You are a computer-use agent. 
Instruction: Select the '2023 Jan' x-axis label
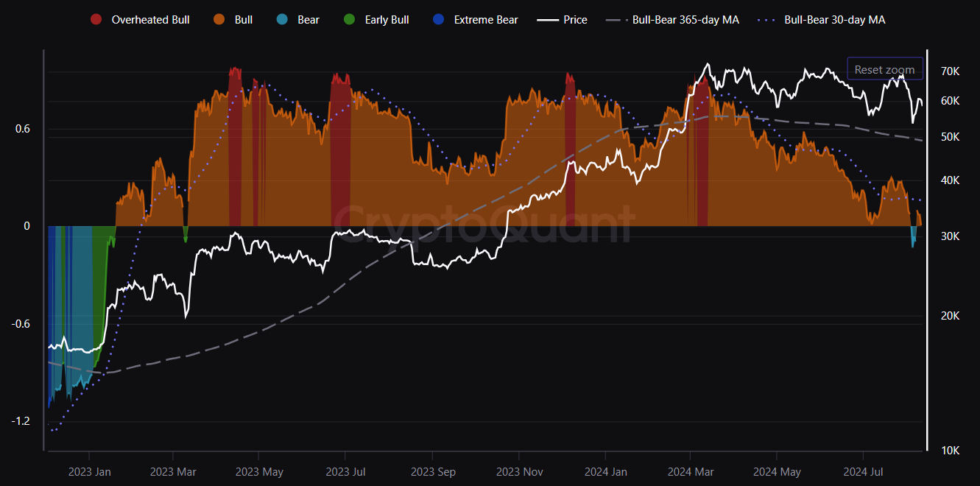pos(89,471)
